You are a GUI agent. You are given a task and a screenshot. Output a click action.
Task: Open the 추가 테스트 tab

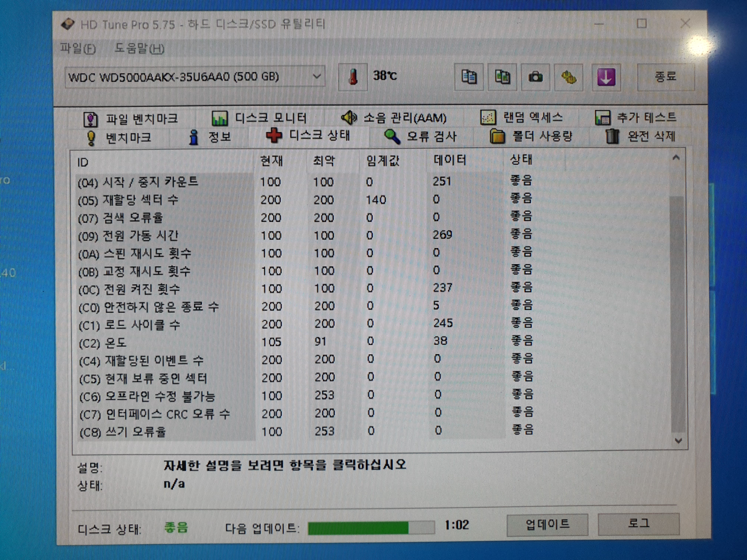pos(635,117)
